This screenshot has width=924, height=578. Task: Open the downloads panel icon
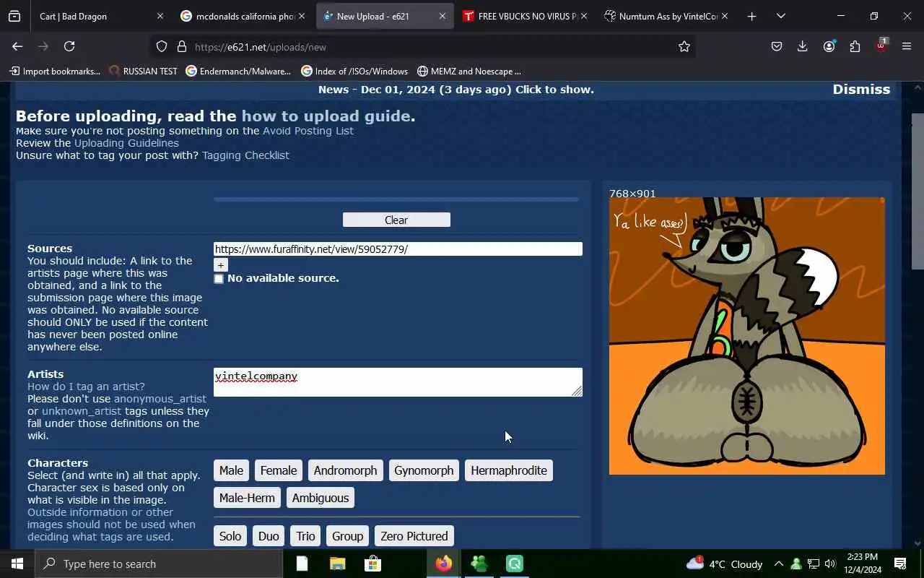[802, 46]
